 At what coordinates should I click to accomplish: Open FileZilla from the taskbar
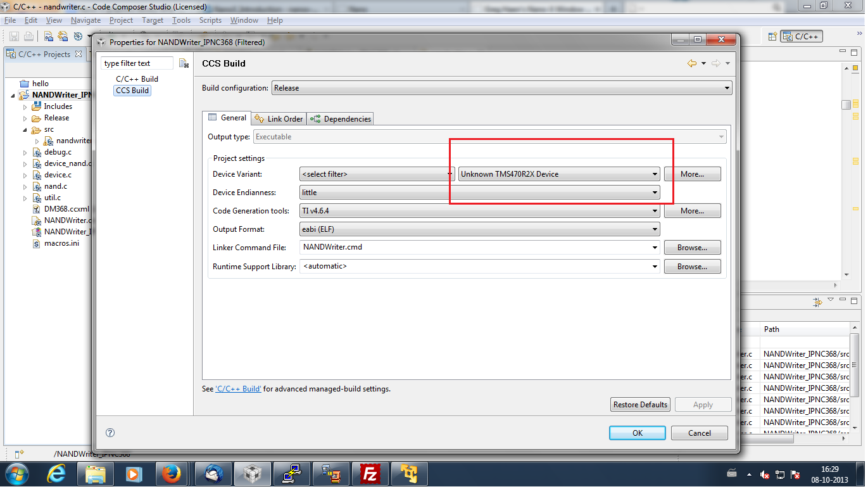(370, 474)
